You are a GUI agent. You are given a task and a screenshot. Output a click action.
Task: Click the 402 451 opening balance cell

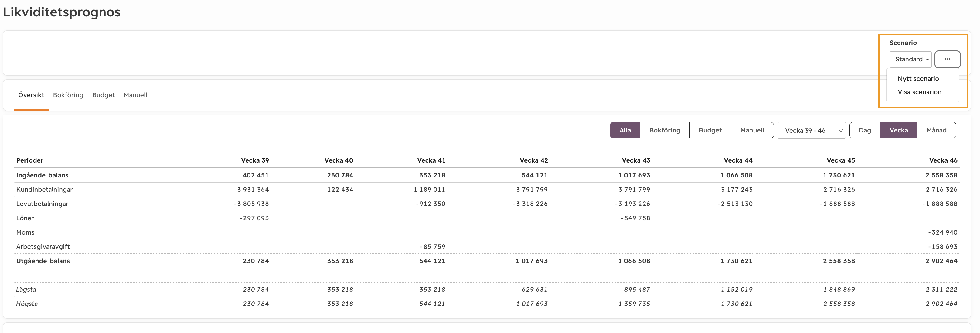pos(256,175)
